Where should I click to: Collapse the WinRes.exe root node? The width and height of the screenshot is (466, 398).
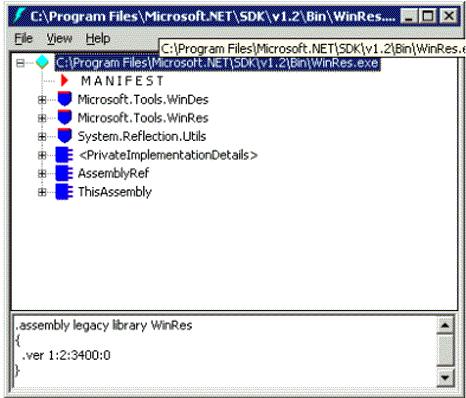(20, 63)
